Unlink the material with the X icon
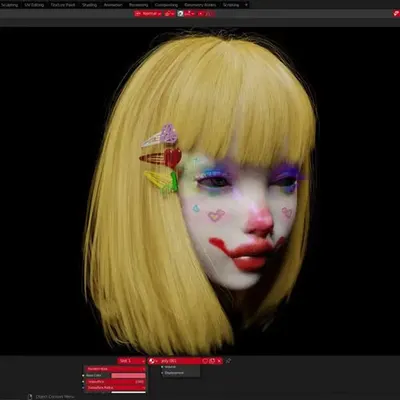Image resolution: width=400 pixels, height=400 pixels. pyautogui.click(x=219, y=361)
